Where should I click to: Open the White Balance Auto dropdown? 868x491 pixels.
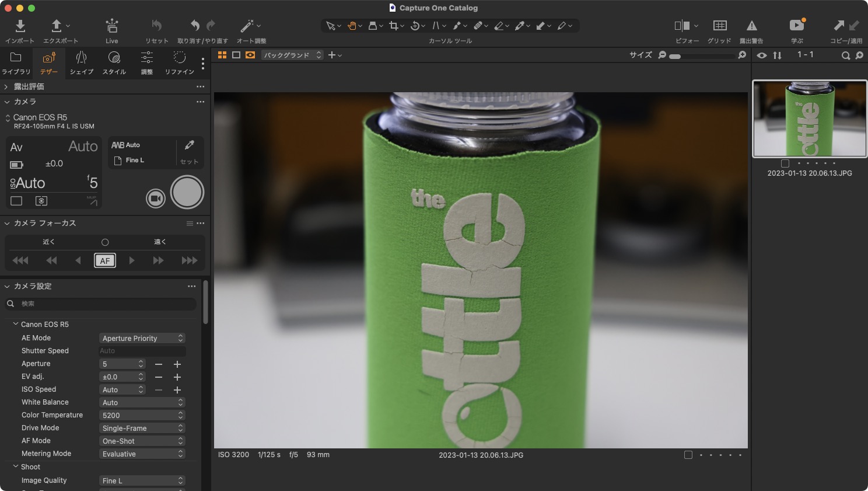[142, 402]
